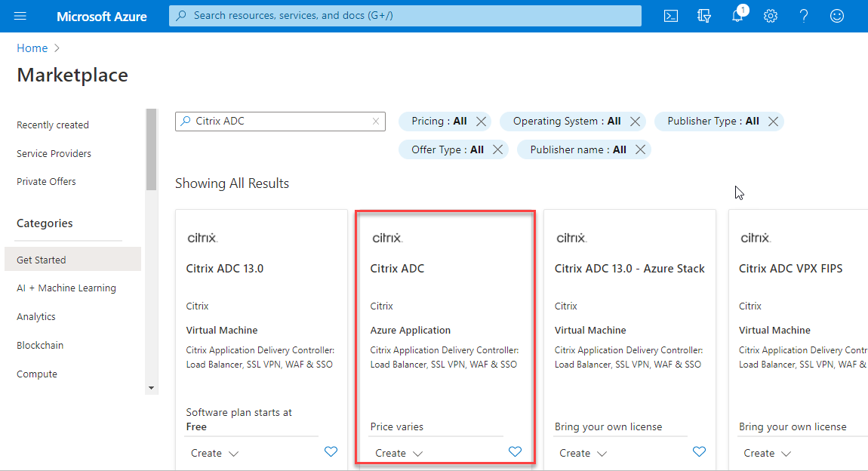Open the notifications bell

click(x=737, y=15)
